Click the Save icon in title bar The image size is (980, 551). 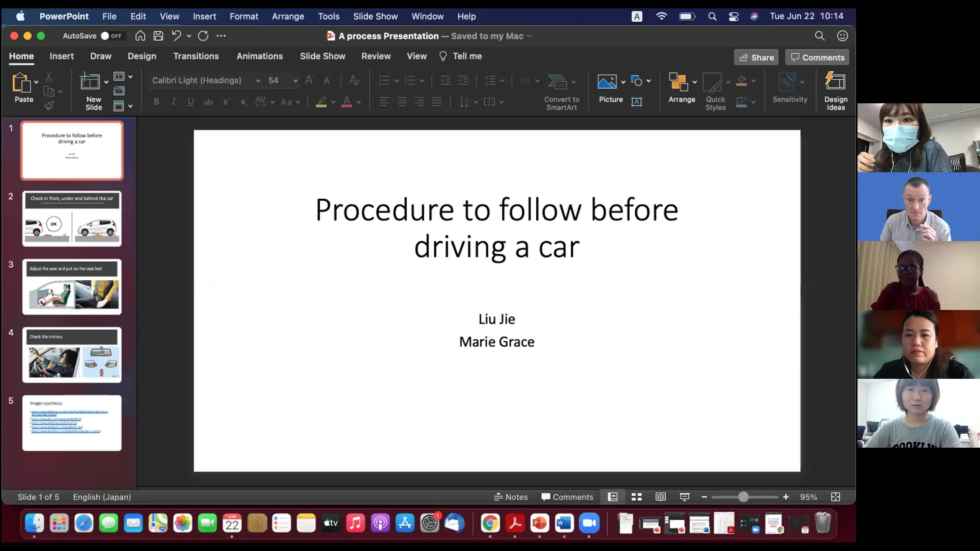coord(158,36)
